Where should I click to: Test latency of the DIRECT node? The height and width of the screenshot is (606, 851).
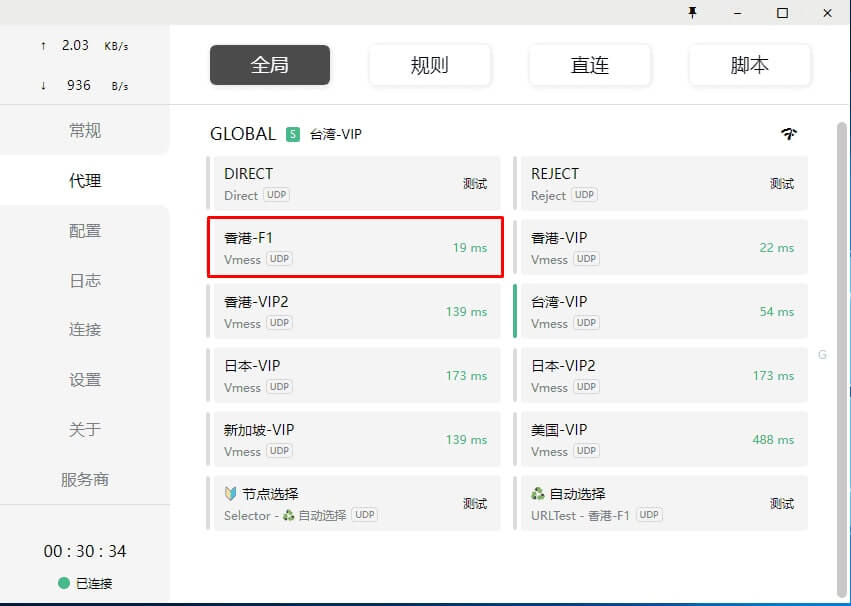(x=475, y=184)
